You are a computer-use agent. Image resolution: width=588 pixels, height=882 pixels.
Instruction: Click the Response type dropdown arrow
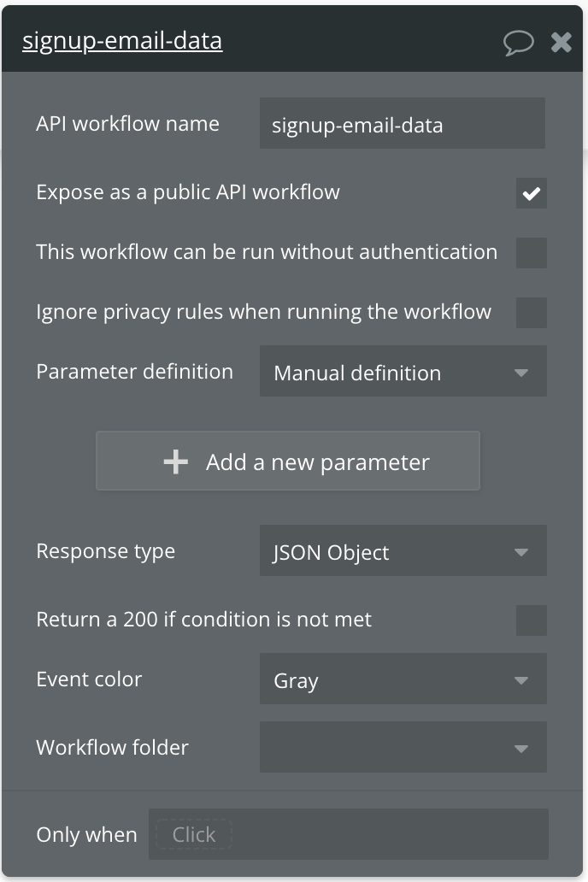click(x=521, y=552)
